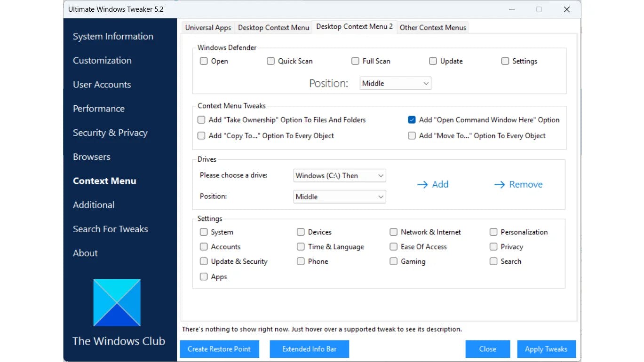644x362 pixels.
Task: Toggle the Defender Settings checkbox
Action: pyautogui.click(x=505, y=61)
